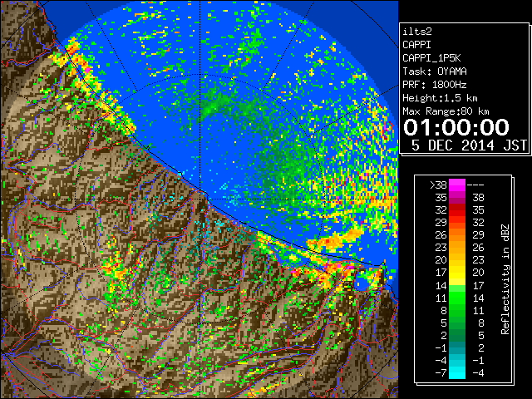Click the 01:00:00 timestamp

(x=456, y=127)
